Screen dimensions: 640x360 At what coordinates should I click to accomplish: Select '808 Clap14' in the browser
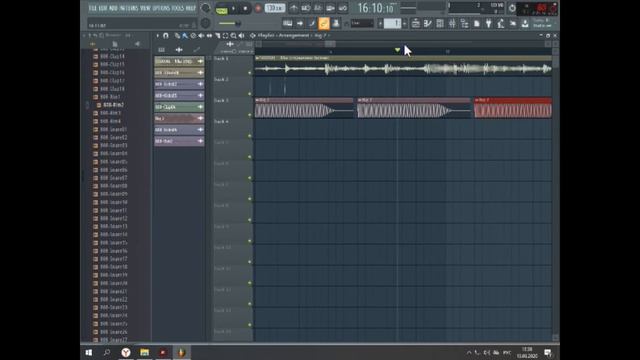point(112,56)
